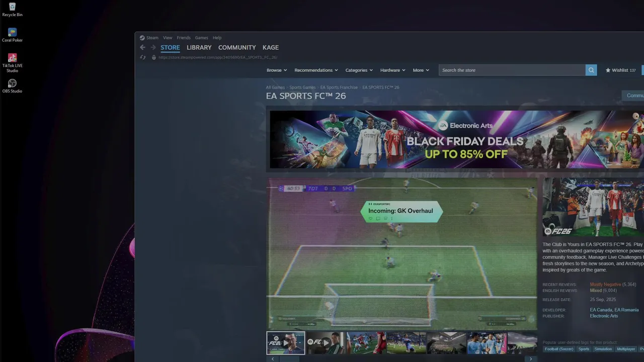Expand the Hardware dropdown
644x362 pixels.
point(393,70)
